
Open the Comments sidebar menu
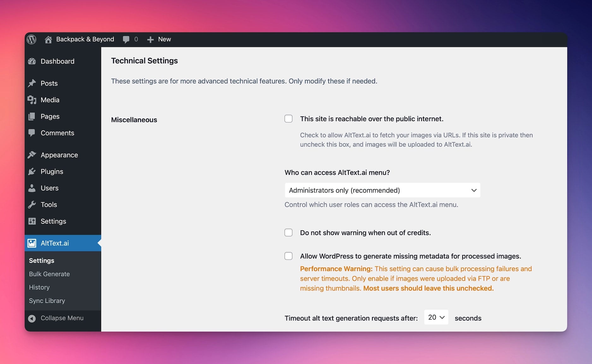(x=63, y=133)
